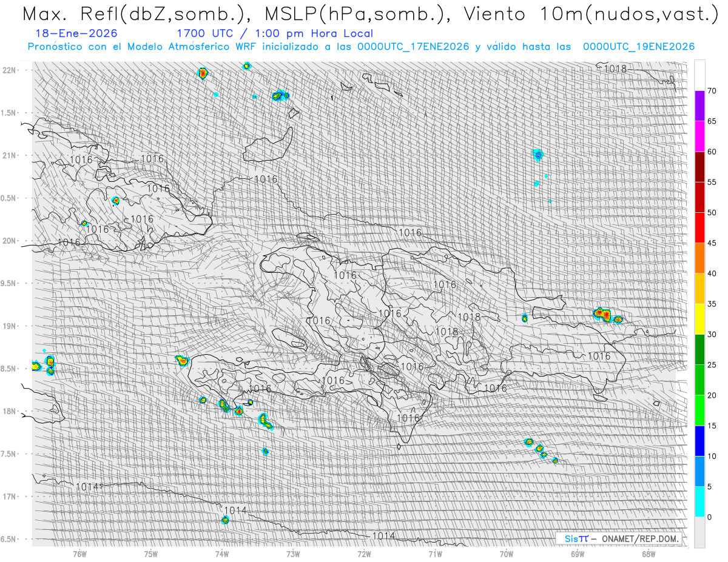Click the '25' colorbar tick label
The width and height of the screenshot is (728, 562).
[712, 364]
